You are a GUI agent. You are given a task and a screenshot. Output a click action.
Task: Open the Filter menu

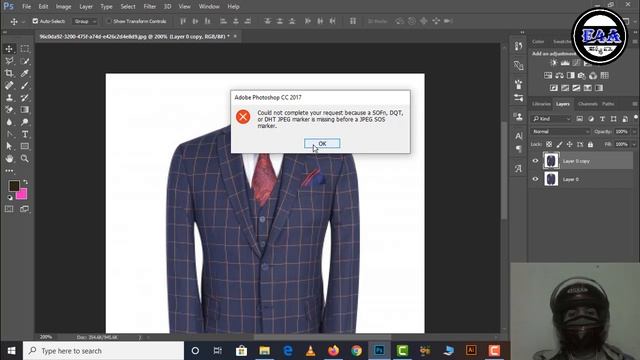[150, 7]
